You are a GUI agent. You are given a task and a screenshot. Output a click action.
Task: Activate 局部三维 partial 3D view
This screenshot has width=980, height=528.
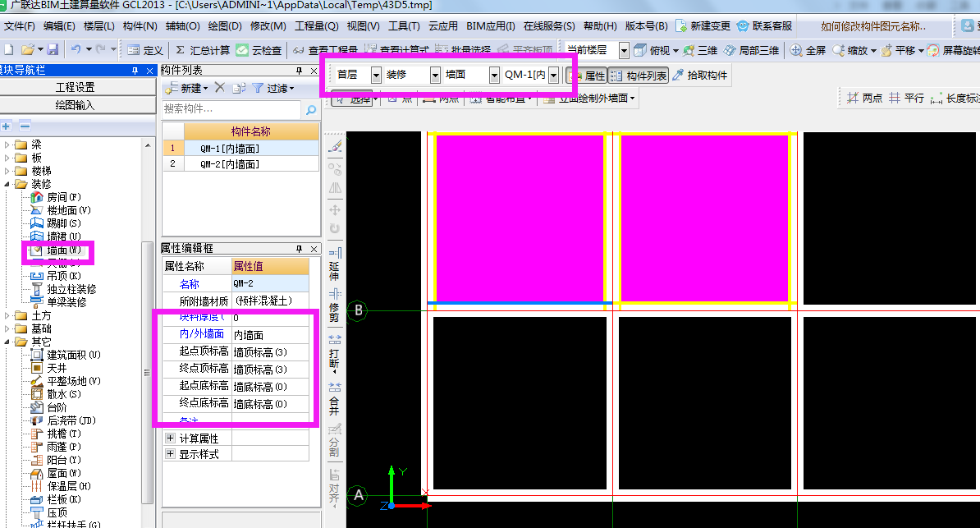[x=751, y=50]
